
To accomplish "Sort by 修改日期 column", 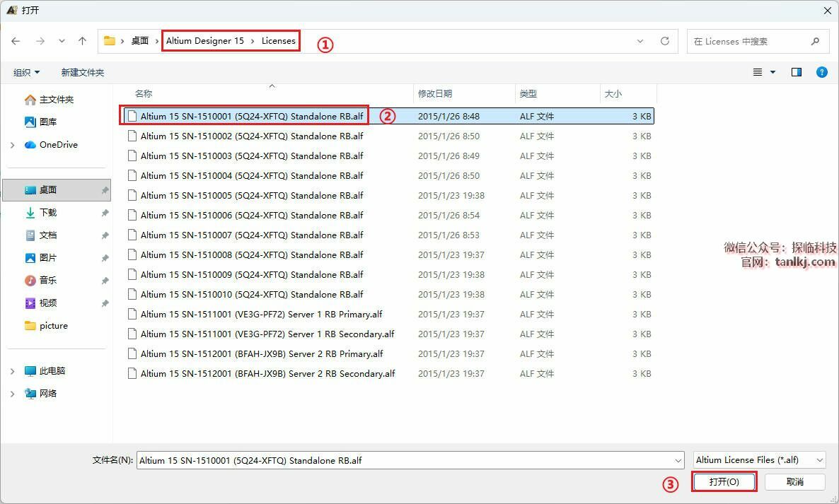I will point(435,93).
